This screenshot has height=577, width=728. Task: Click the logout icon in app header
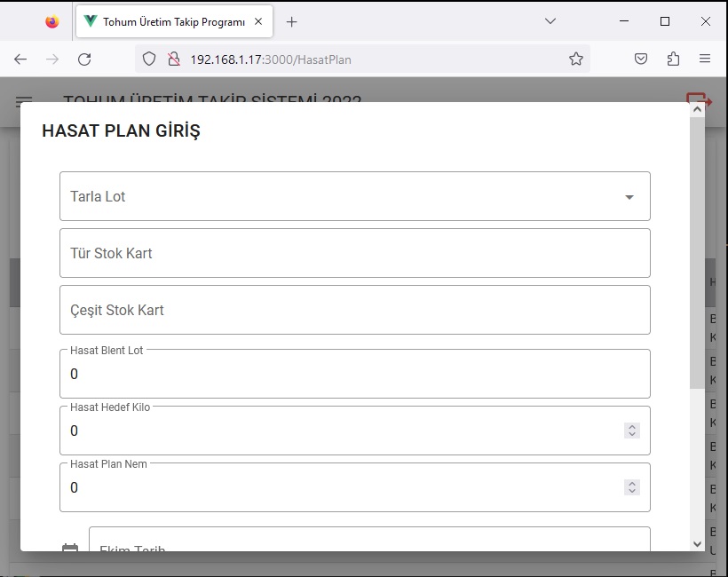(x=699, y=99)
